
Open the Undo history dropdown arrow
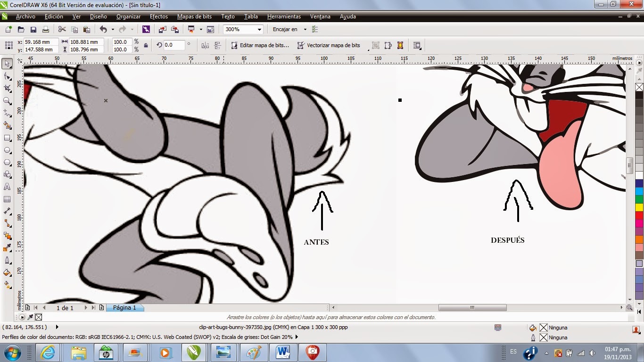coord(112,29)
